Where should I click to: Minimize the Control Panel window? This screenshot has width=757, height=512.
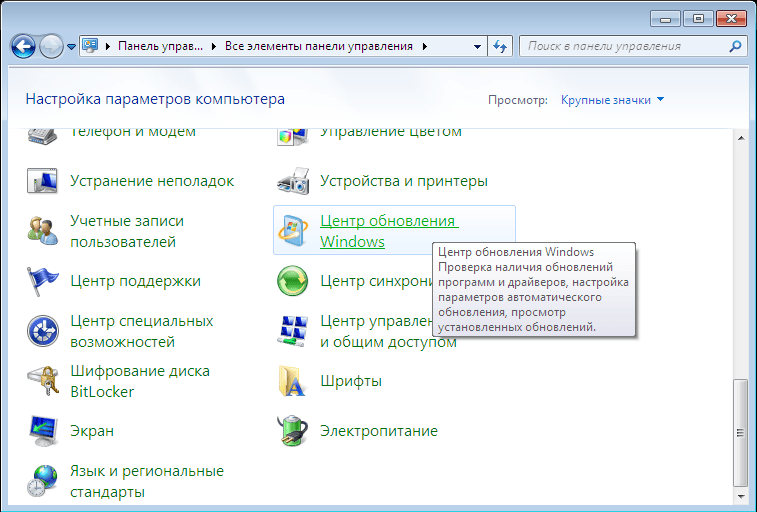click(x=665, y=18)
